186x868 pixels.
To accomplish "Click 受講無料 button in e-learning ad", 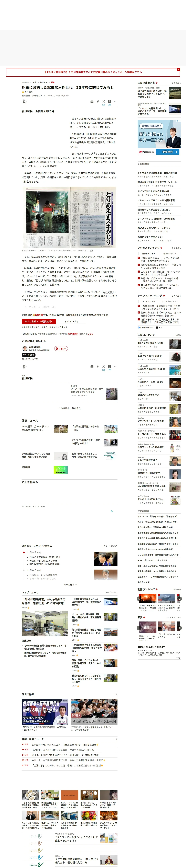I will [x=168, y=152].
